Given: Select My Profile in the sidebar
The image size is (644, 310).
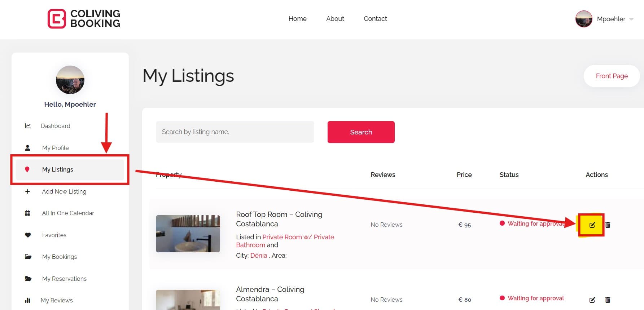Looking at the screenshot, I should [x=55, y=148].
